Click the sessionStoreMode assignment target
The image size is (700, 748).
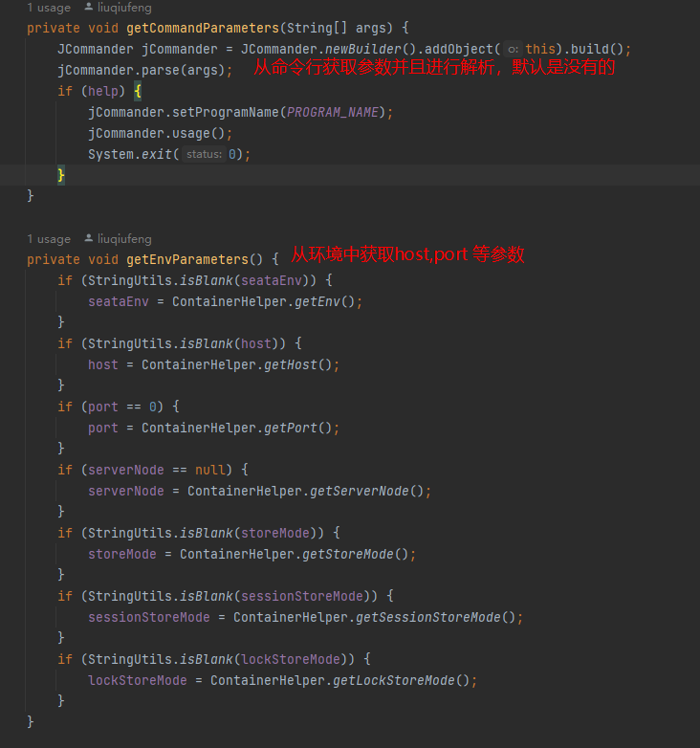[149, 617]
